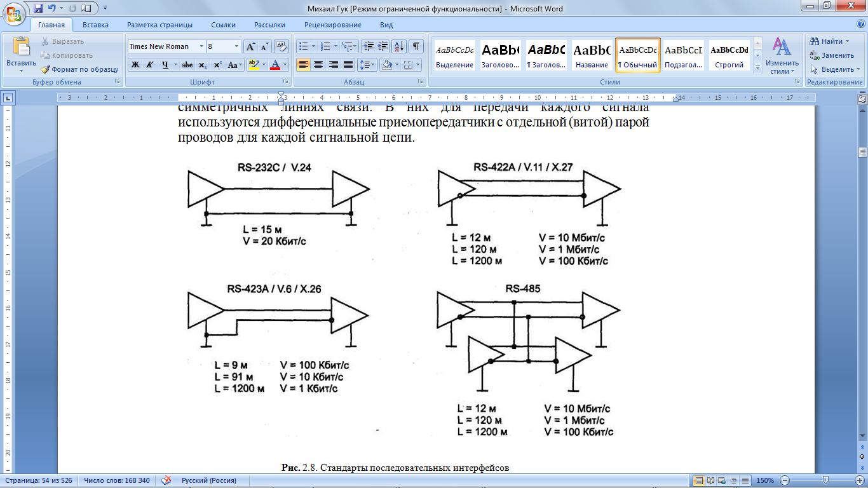Apply the Строгий style

click(x=729, y=55)
